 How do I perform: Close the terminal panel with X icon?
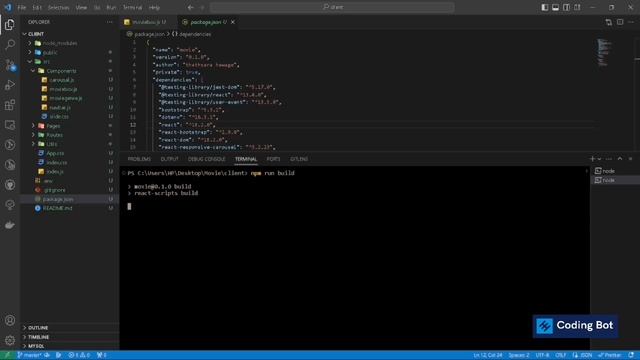click(630, 159)
